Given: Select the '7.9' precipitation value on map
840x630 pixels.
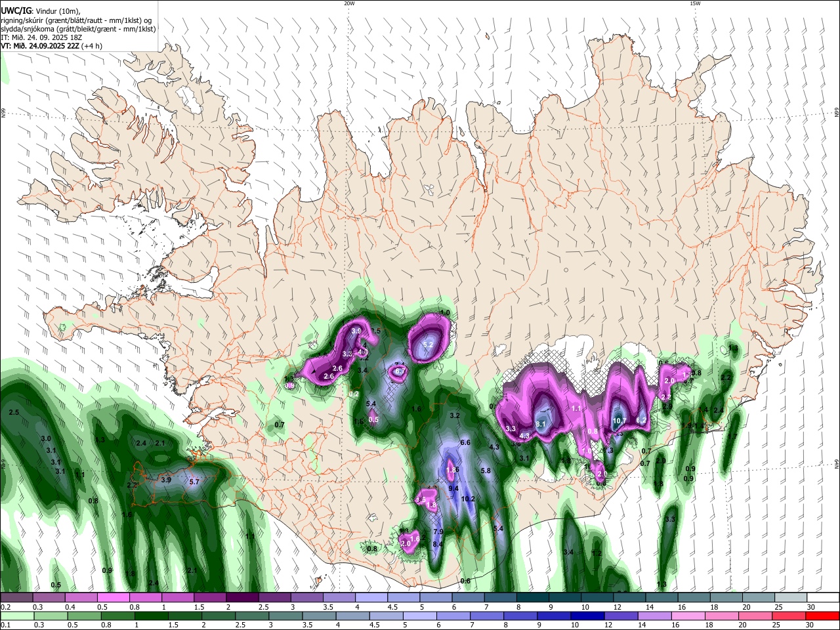Looking at the screenshot, I should (438, 532).
